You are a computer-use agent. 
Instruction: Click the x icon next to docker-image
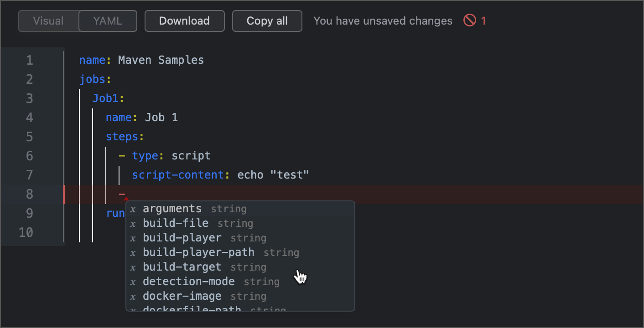tap(133, 296)
